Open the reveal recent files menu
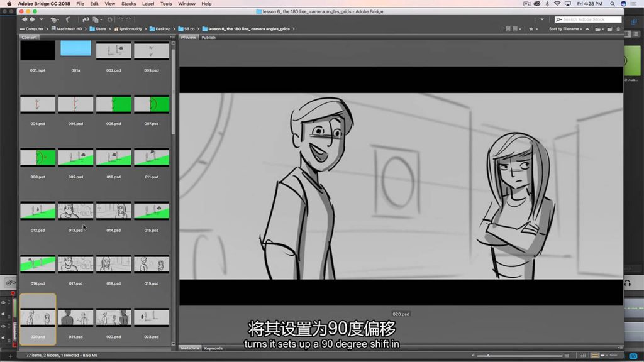Viewport: 644px width, 362px height. pyautogui.click(x=54, y=19)
